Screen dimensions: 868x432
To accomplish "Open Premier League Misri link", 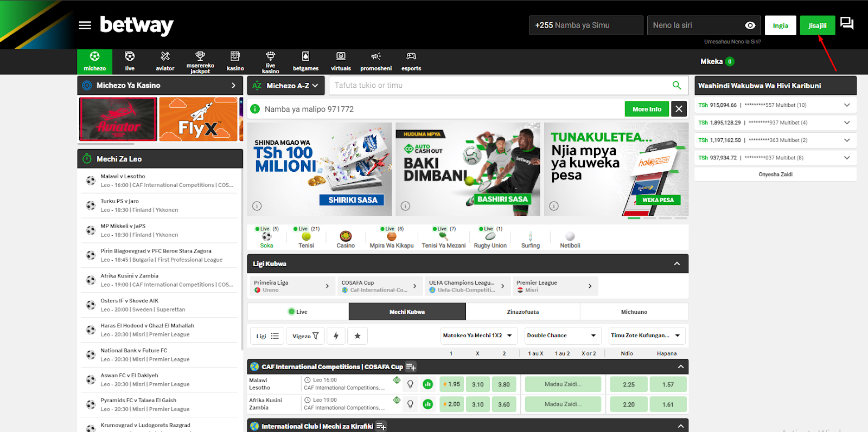I will click(555, 286).
